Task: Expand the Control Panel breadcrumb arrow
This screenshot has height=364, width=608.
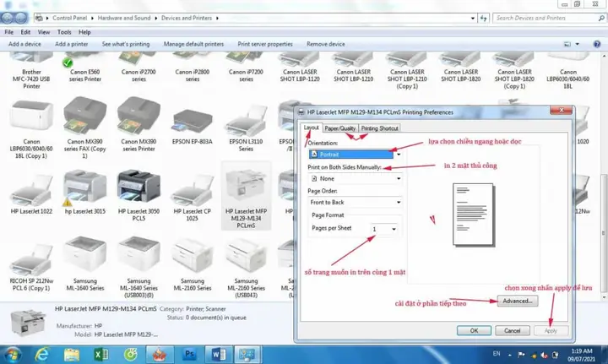Action: pyautogui.click(x=92, y=19)
